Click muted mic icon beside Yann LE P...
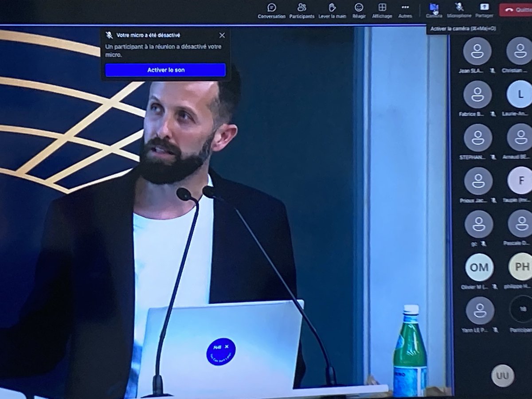This screenshot has height=399, width=532. click(495, 330)
